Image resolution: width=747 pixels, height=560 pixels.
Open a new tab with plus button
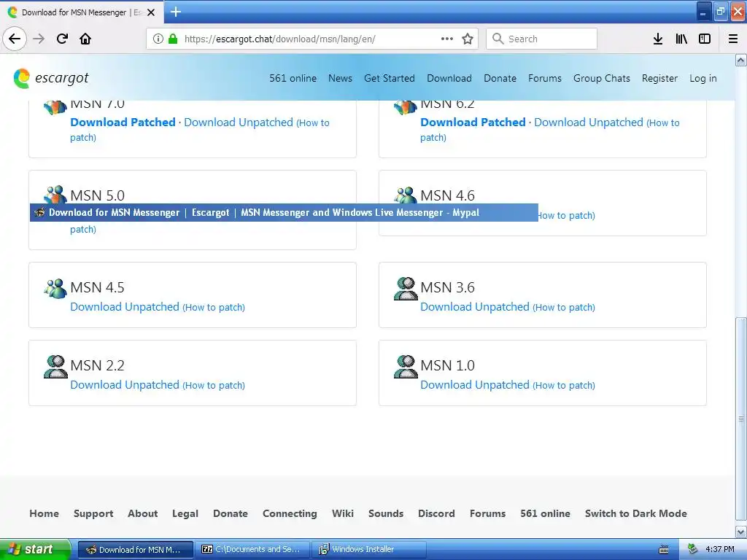pos(176,12)
